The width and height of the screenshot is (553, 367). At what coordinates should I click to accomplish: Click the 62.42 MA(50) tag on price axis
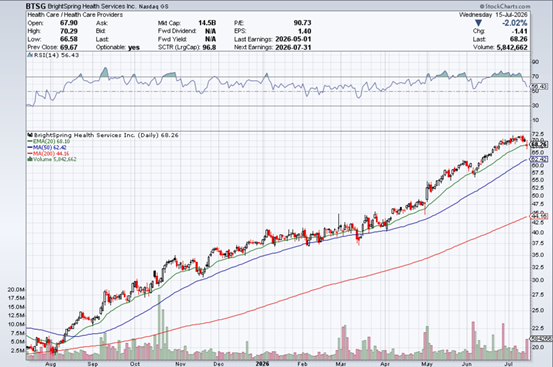click(539, 159)
